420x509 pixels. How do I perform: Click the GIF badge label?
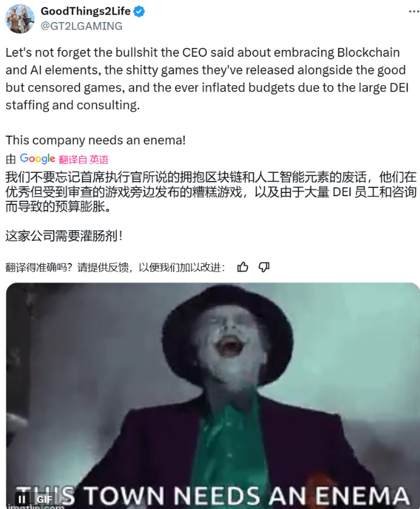pyautogui.click(x=45, y=500)
